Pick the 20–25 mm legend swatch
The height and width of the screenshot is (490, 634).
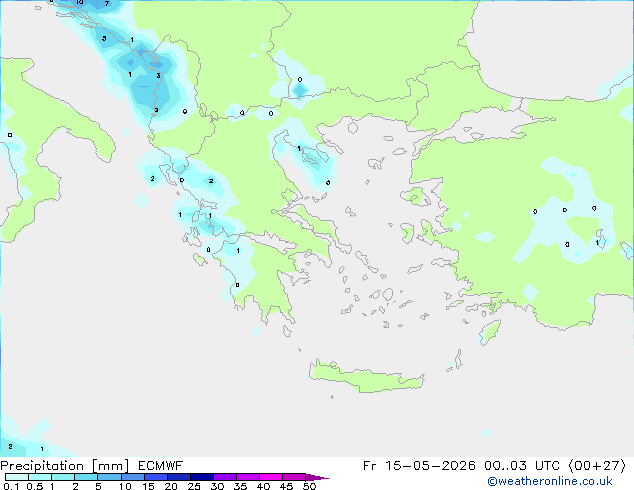coord(178,477)
